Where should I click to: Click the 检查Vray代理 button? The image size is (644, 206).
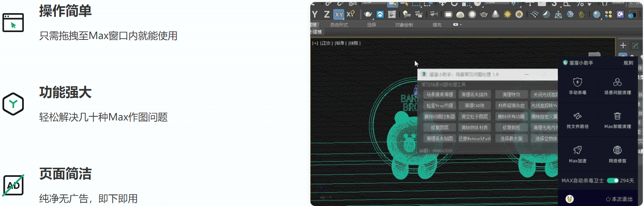click(440, 106)
